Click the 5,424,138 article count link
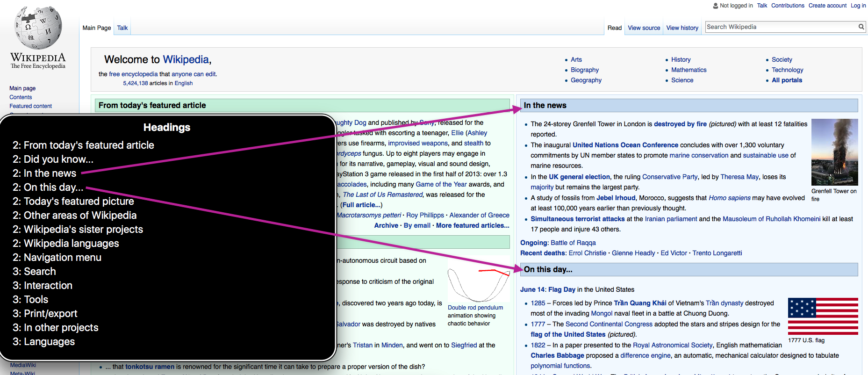Screen dimensions: 868x375 [x=135, y=83]
